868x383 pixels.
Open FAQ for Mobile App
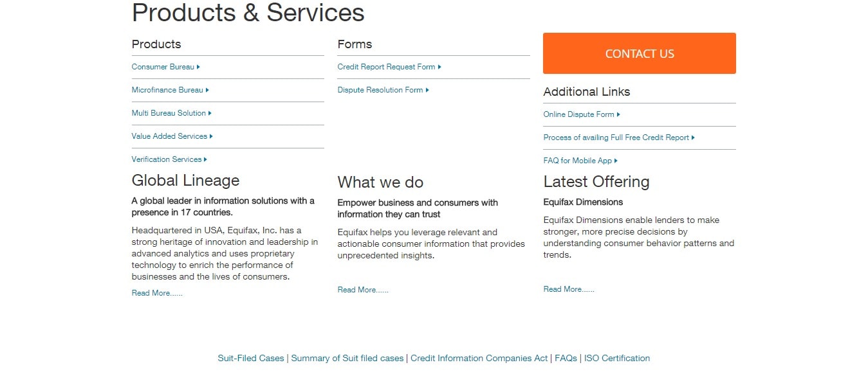click(x=580, y=161)
